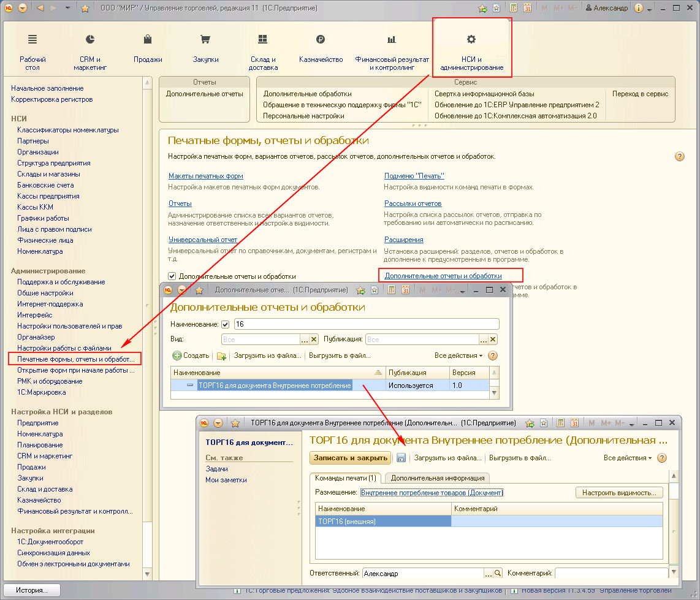
Task: Switch to Команды печати (1) tab
Action: pos(346,477)
